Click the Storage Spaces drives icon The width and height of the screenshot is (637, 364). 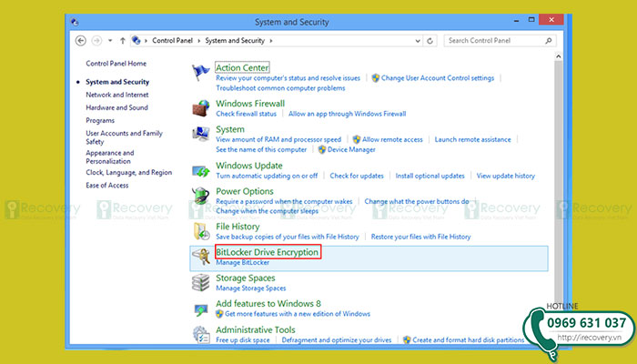click(x=201, y=283)
